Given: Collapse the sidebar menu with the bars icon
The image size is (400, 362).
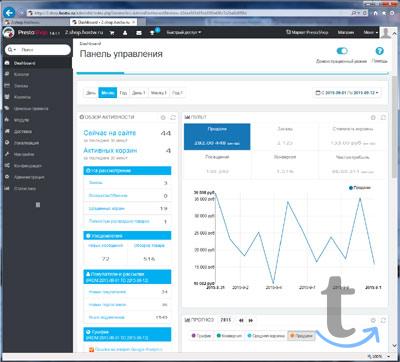Looking at the screenshot, I should (x=38, y=205).
